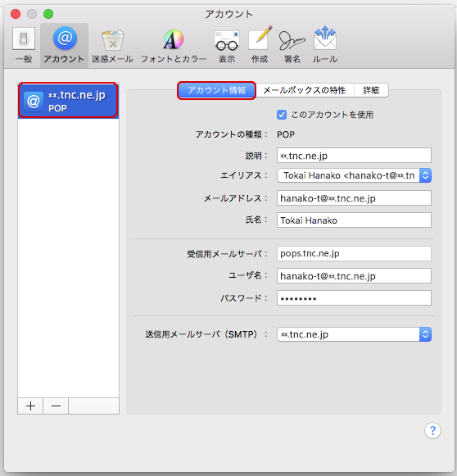457x476 pixels.
Task: Select the アカウント情報 tab
Action: 216,90
